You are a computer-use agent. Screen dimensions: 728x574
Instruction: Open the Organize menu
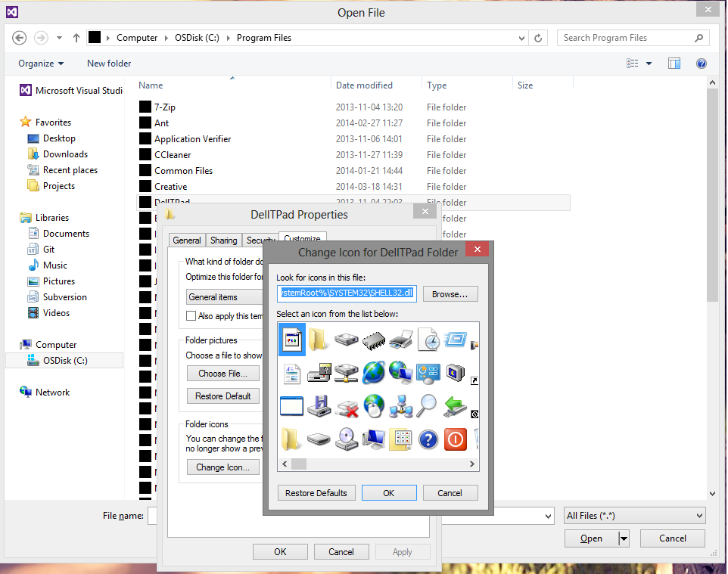pos(40,63)
